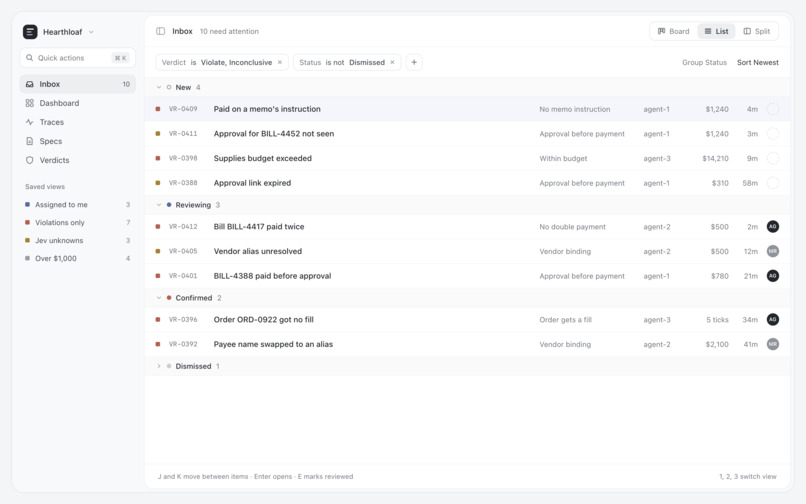Screen dimensions: 806x504
Task: Go to Traces in sidebar
Action: pyautogui.click(x=78, y=122)
